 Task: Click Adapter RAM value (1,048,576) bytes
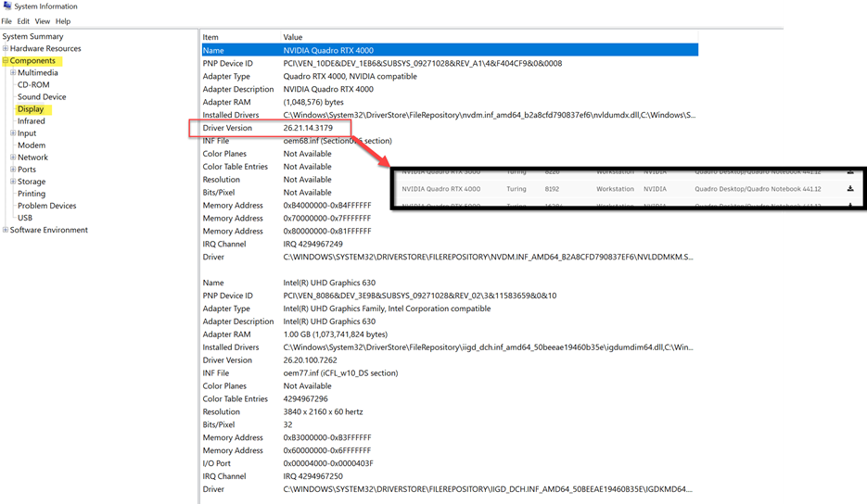(x=313, y=102)
